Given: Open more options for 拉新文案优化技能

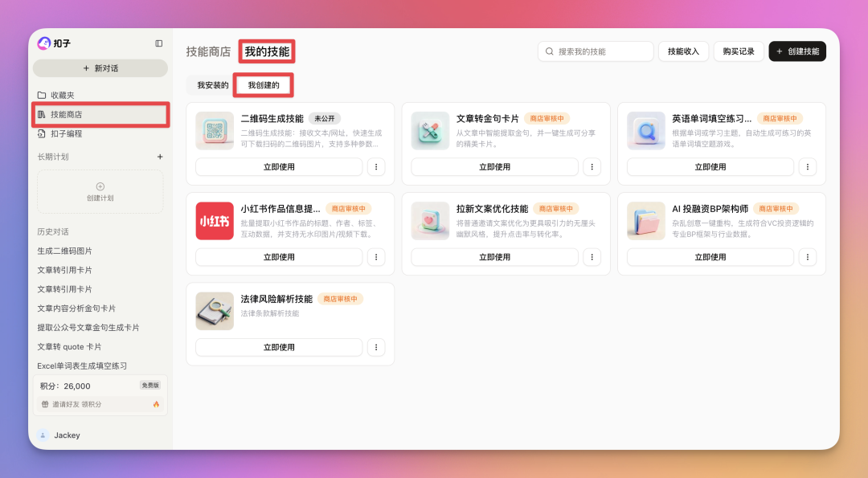Looking at the screenshot, I should point(592,257).
